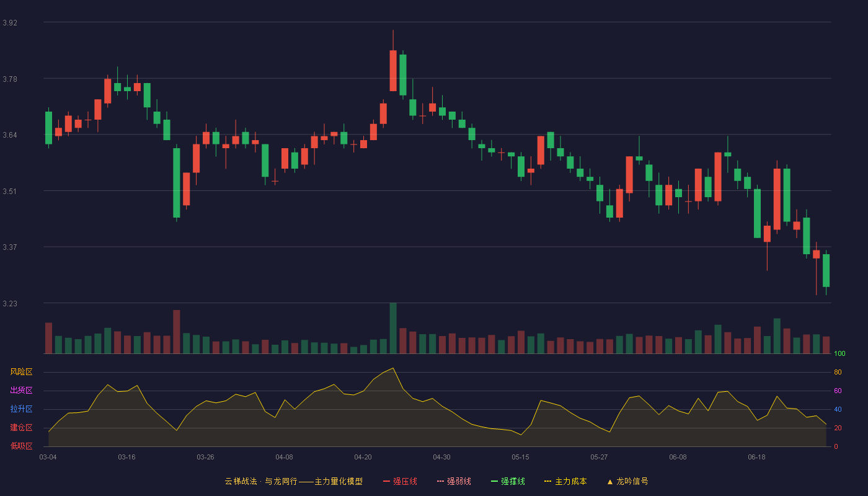
Task: Click the 06-18 date label
Action: pos(756,457)
